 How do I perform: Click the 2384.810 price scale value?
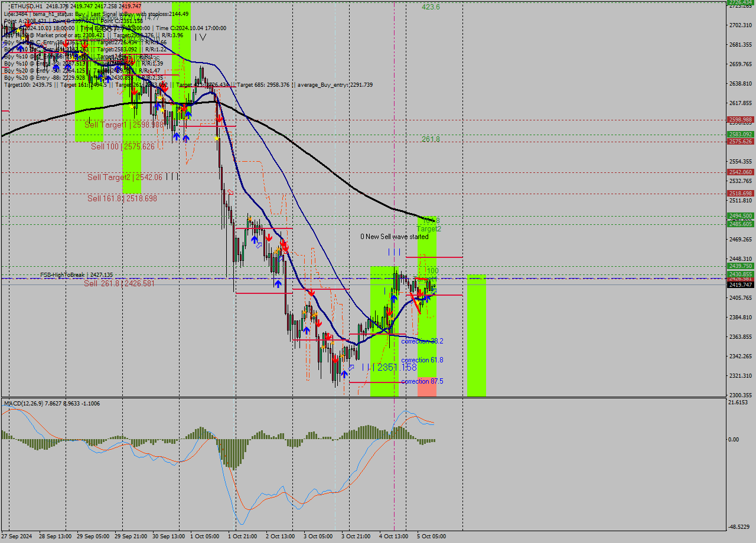(741, 318)
